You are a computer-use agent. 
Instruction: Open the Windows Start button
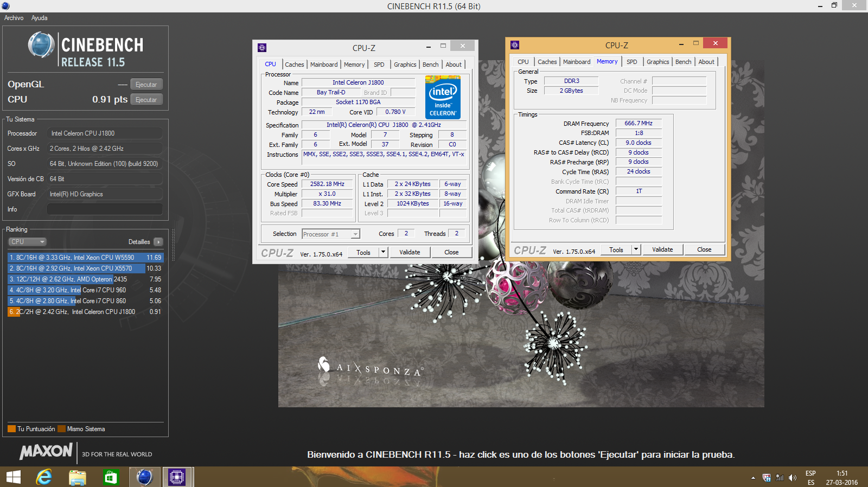tap(14, 477)
